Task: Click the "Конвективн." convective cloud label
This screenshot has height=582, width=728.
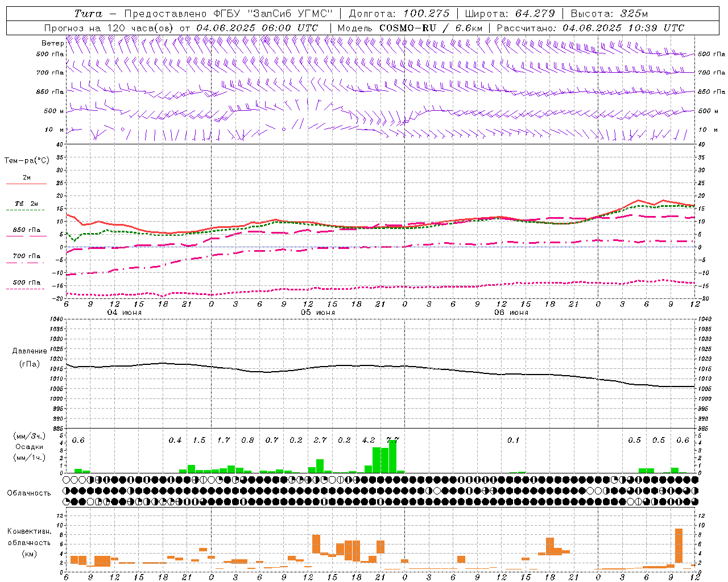Action: pos(30,531)
